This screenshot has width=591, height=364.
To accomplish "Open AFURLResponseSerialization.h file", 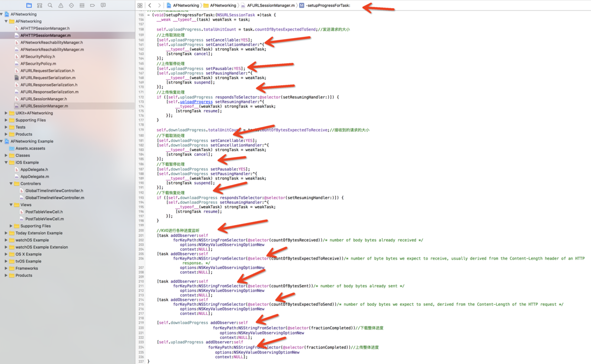I will point(67,85).
